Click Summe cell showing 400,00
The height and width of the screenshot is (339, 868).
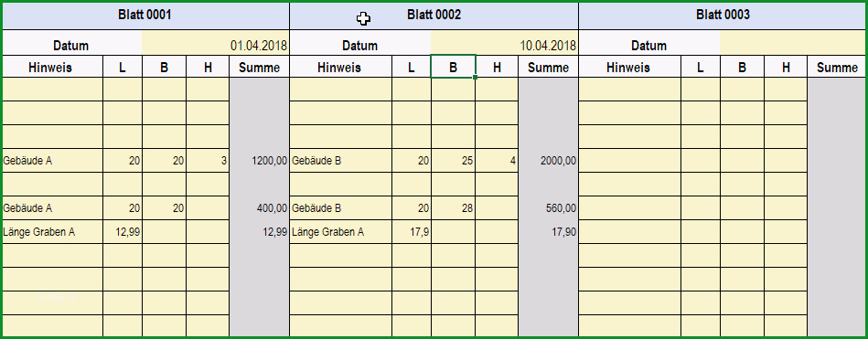[x=259, y=208]
